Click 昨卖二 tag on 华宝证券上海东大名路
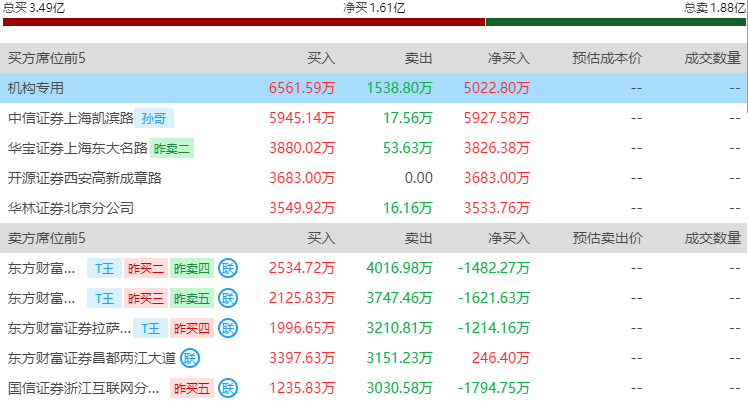The image size is (748, 401). [172, 148]
